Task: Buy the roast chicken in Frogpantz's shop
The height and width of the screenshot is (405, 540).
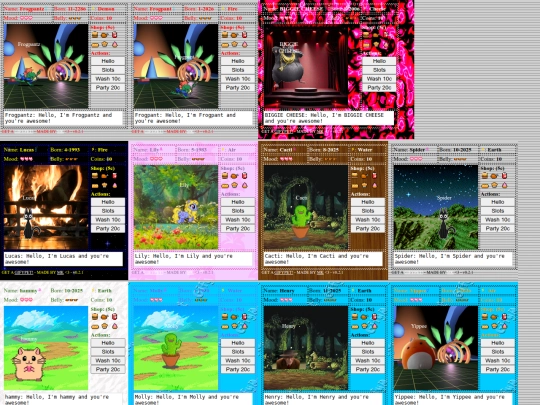Action: [104, 35]
